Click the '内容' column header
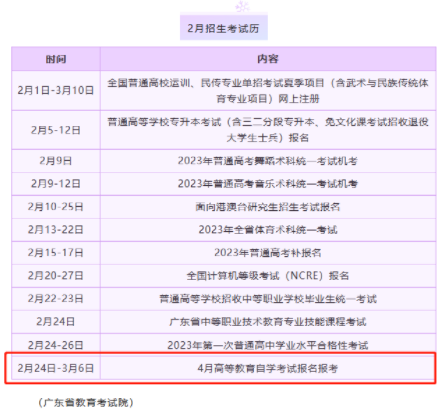The height and width of the screenshot is (413, 442). click(x=268, y=59)
